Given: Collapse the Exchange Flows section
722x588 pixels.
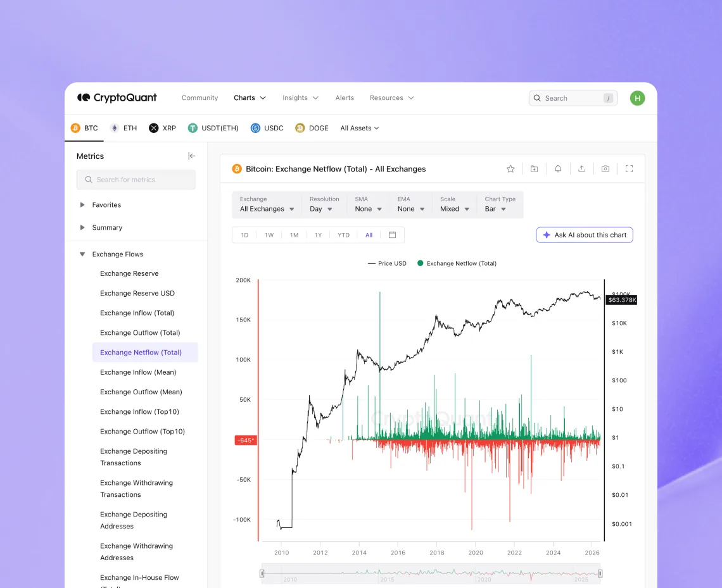Looking at the screenshot, I should [112, 254].
